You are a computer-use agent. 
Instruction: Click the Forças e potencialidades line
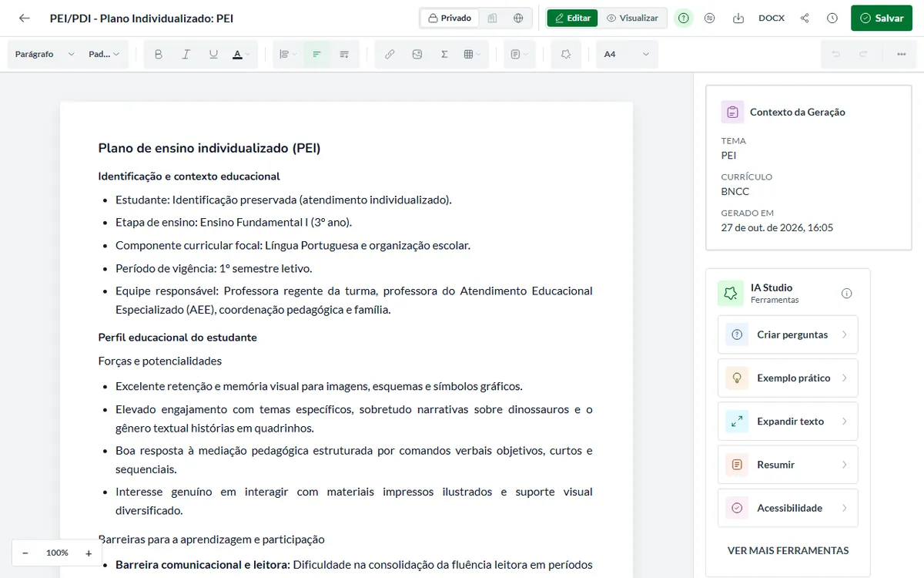point(160,361)
